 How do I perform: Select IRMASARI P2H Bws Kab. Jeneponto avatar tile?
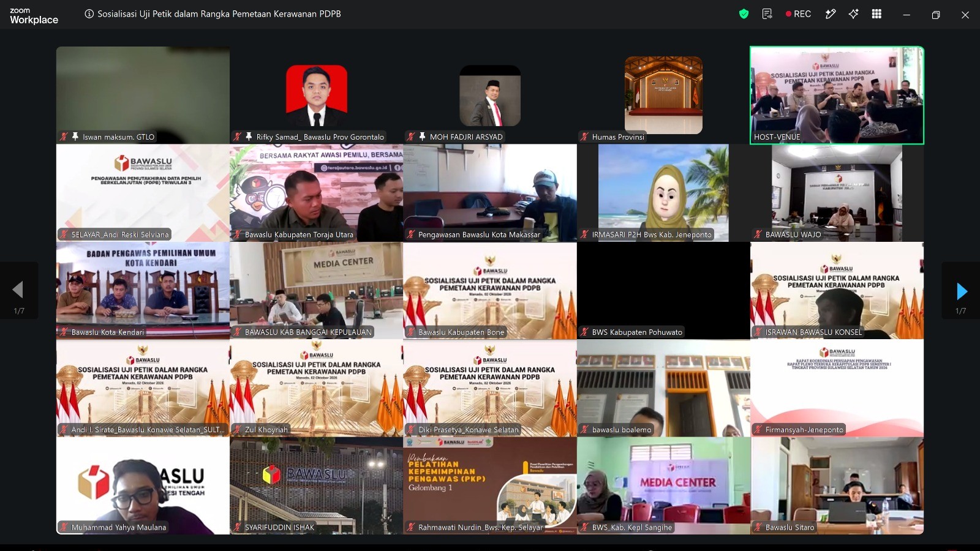(x=663, y=193)
